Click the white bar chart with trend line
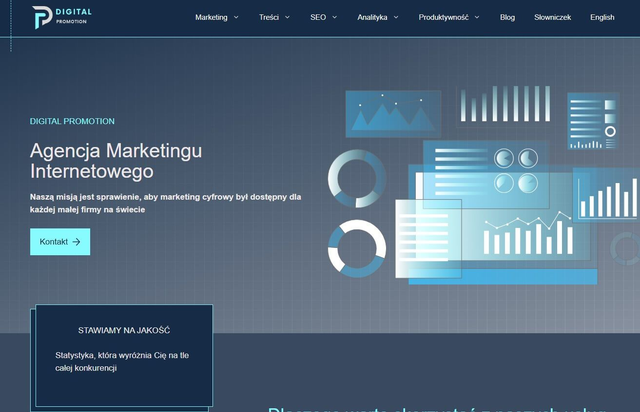 [x=522, y=236]
